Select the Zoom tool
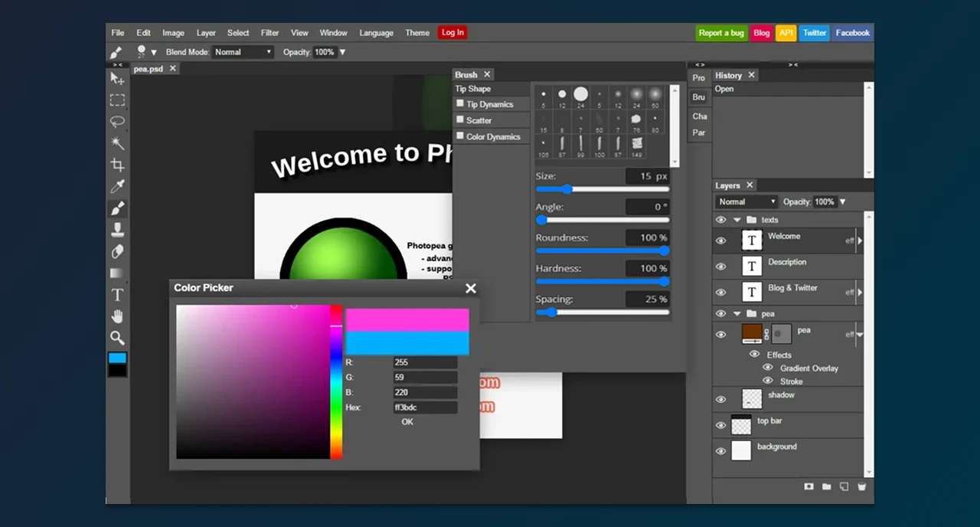The image size is (980, 527). pos(117,338)
